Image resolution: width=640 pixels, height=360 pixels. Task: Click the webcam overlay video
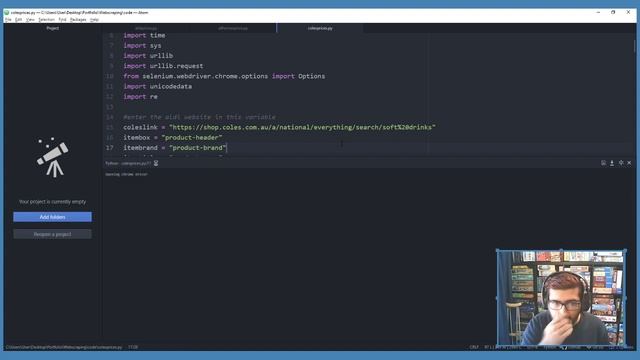(x=561, y=298)
